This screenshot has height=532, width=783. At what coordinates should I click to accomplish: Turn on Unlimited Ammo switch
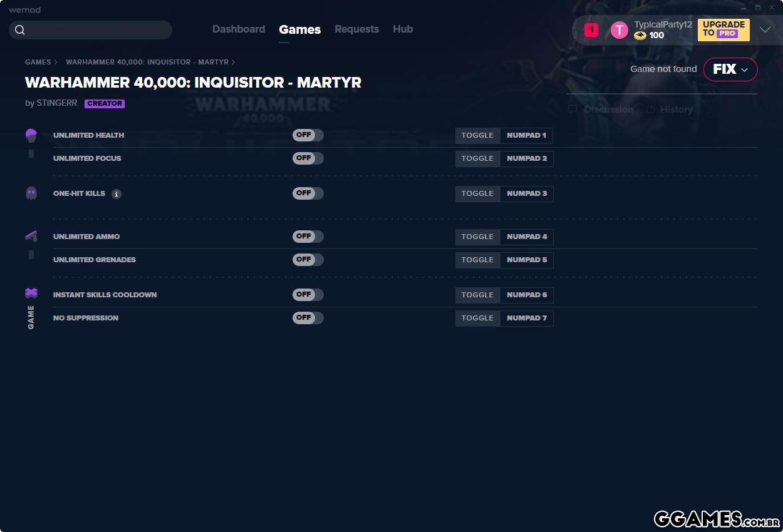[308, 237]
